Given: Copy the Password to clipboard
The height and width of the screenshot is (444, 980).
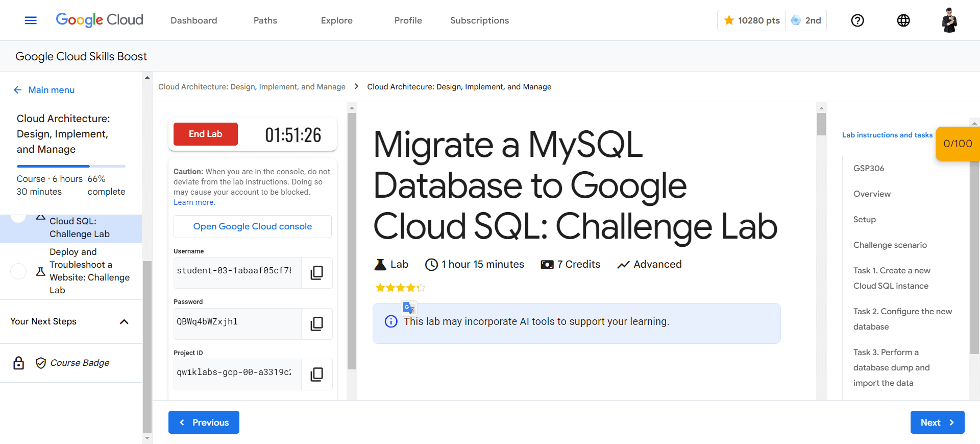Looking at the screenshot, I should (x=316, y=323).
